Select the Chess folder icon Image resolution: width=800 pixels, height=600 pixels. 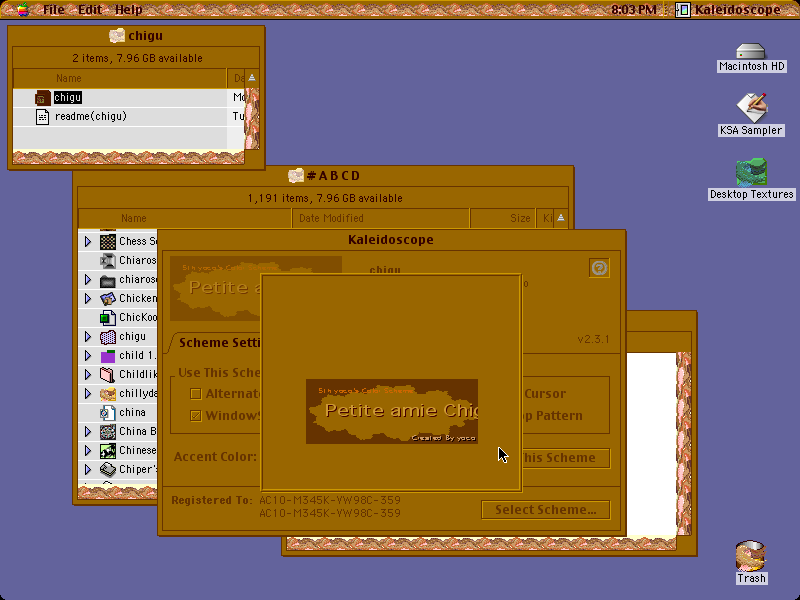108,241
